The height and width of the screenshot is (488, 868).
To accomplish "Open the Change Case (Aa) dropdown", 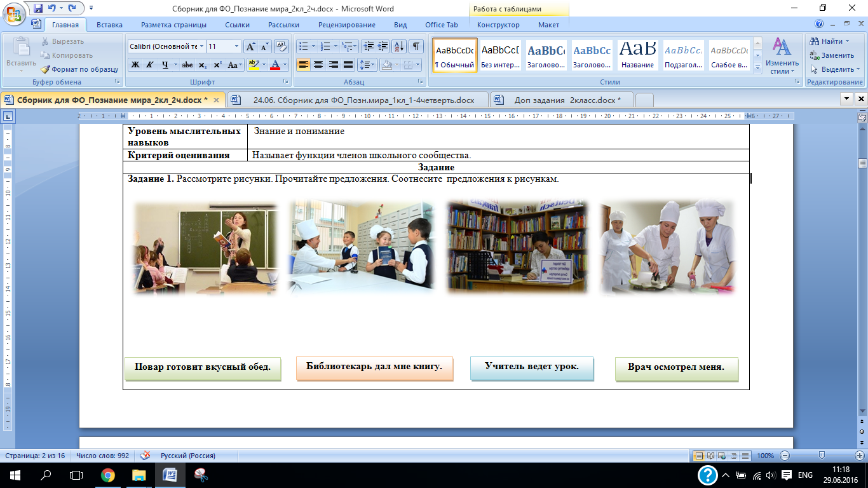I will tap(234, 65).
